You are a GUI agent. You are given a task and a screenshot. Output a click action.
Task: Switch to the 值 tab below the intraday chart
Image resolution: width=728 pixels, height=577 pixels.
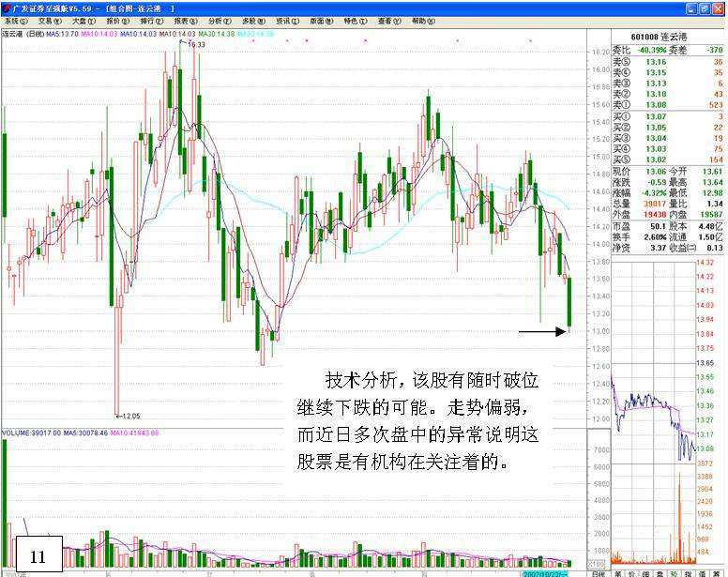(x=702, y=574)
